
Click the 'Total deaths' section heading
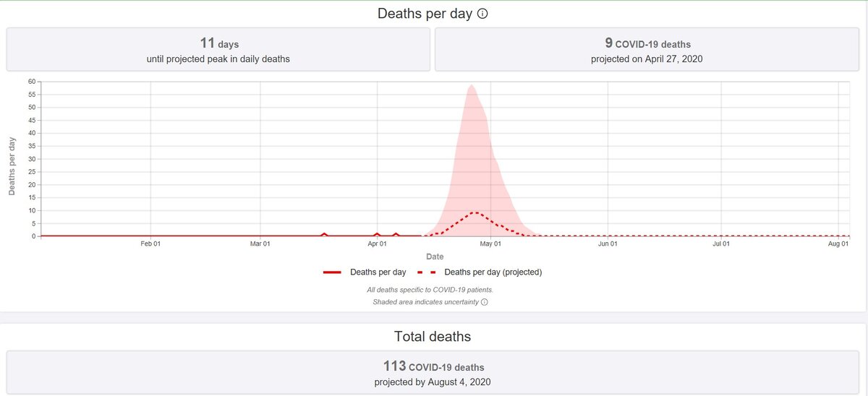point(433,336)
